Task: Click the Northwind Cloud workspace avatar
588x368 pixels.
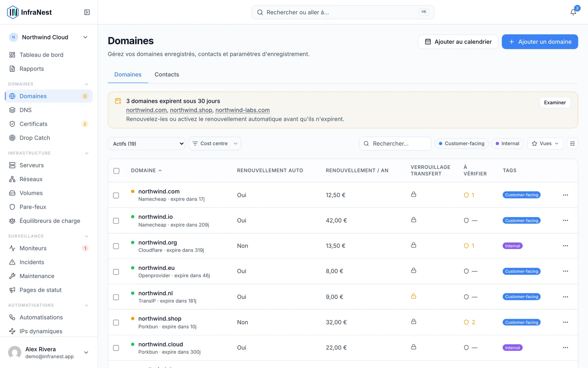Action: pyautogui.click(x=13, y=37)
